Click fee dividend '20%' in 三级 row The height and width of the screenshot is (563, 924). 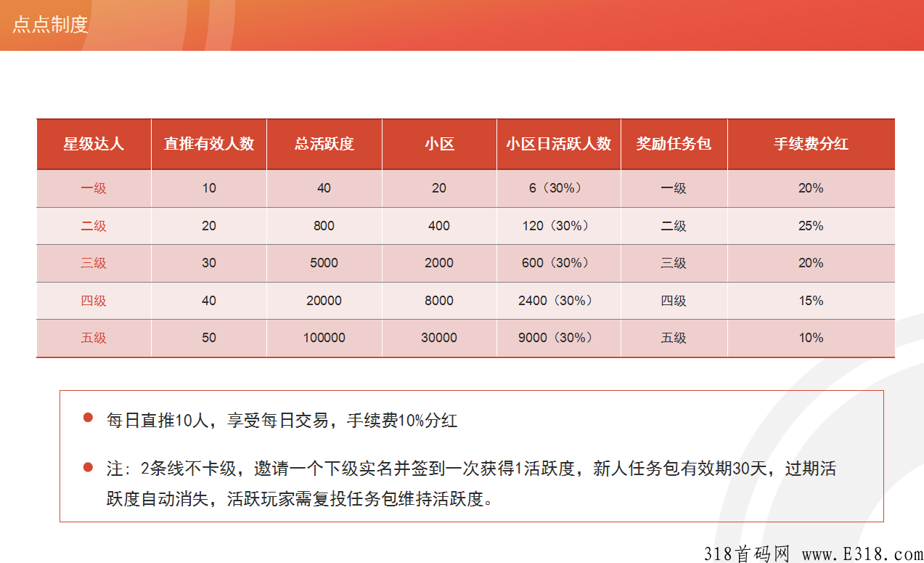coord(811,263)
